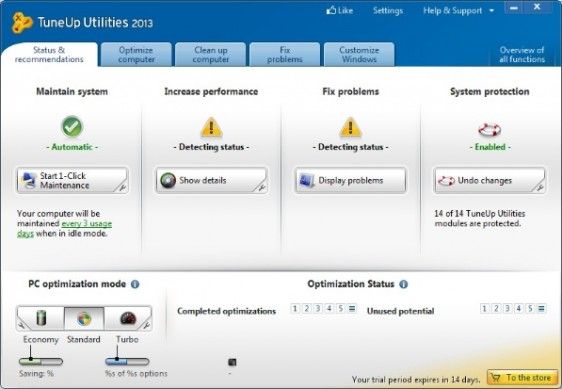562x389 pixels.
Task: Click shopping cart icon in To the store
Action: (496, 378)
